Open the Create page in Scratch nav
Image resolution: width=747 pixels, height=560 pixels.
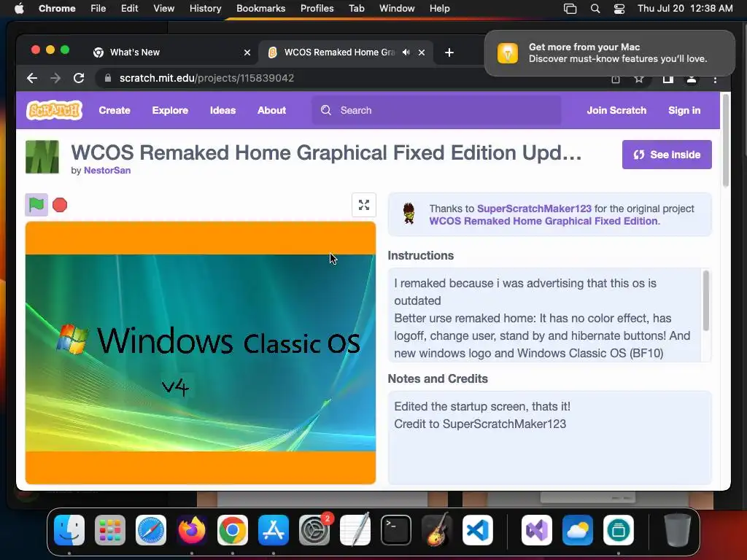coord(115,110)
